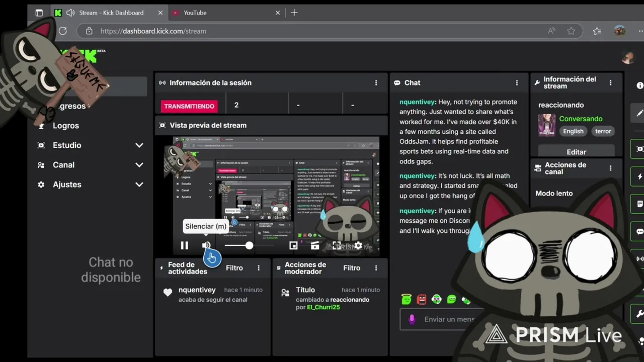644x362 pixels.
Task: Click the Canal sidebar label
Action: pyautogui.click(x=63, y=165)
